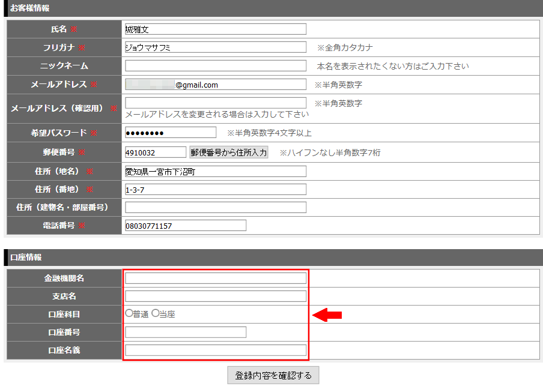The image size is (543, 392).
Task: Click the 金融機関名 row label
Action: tap(64, 278)
